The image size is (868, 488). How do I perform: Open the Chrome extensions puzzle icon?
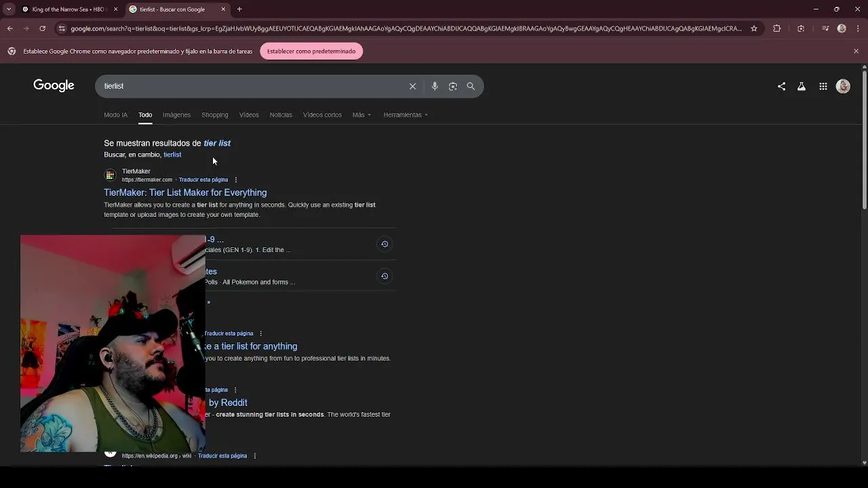776,28
